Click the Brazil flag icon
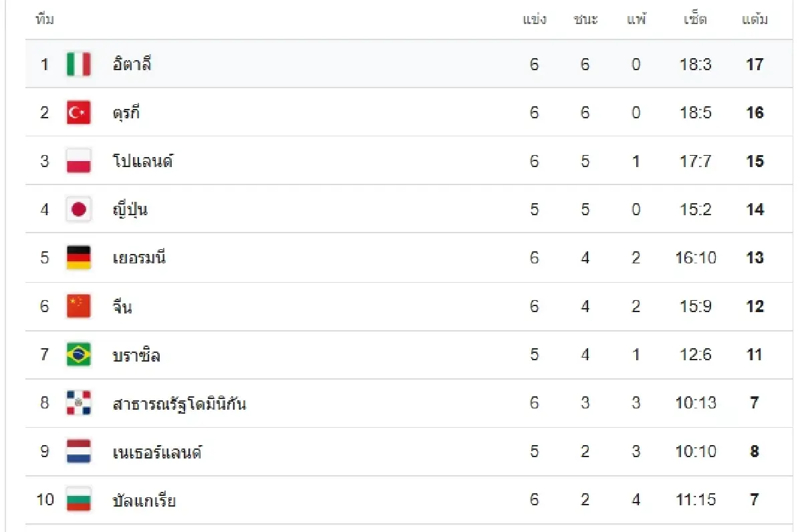Screen dimensions: 802x532 coord(79,354)
